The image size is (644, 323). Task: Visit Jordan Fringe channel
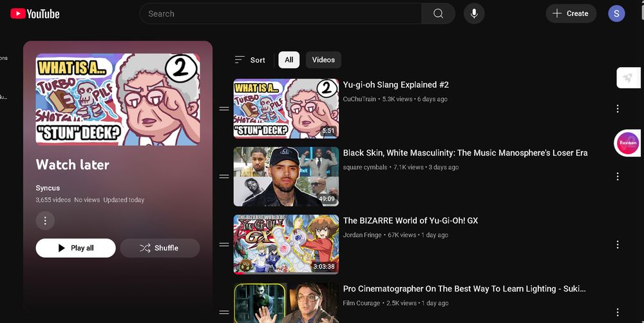[362, 235]
